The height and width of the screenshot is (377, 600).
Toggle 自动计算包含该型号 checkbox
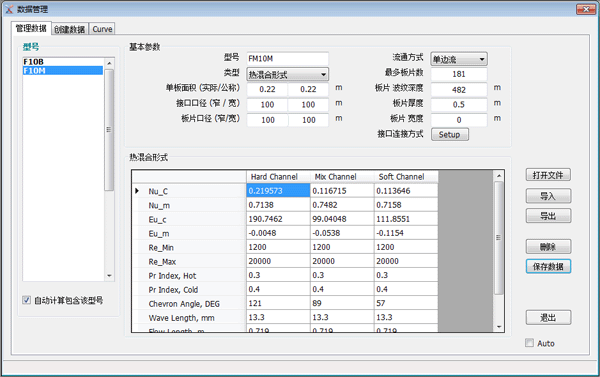pyautogui.click(x=26, y=300)
